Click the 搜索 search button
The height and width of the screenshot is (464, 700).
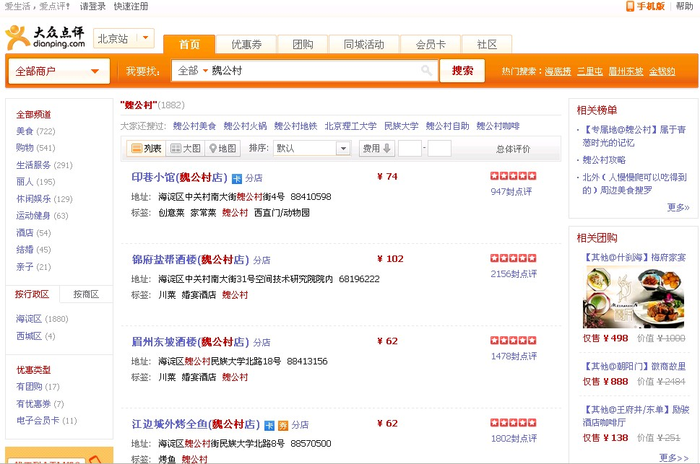(462, 71)
